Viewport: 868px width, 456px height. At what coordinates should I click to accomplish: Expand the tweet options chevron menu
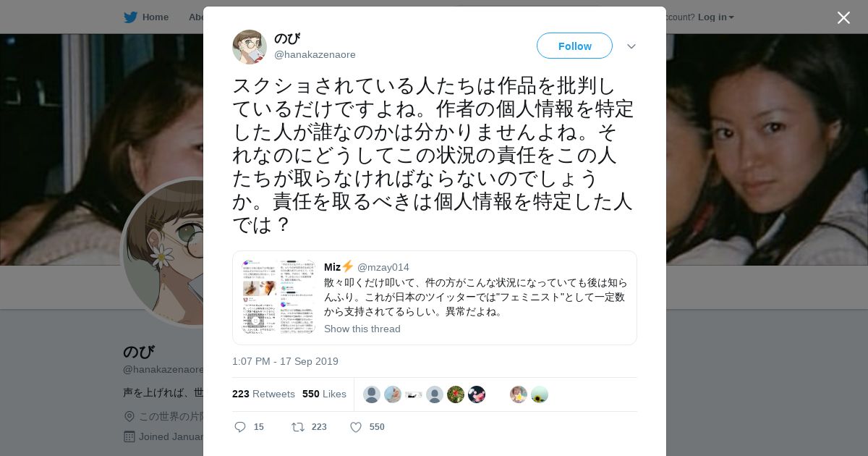[x=631, y=46]
